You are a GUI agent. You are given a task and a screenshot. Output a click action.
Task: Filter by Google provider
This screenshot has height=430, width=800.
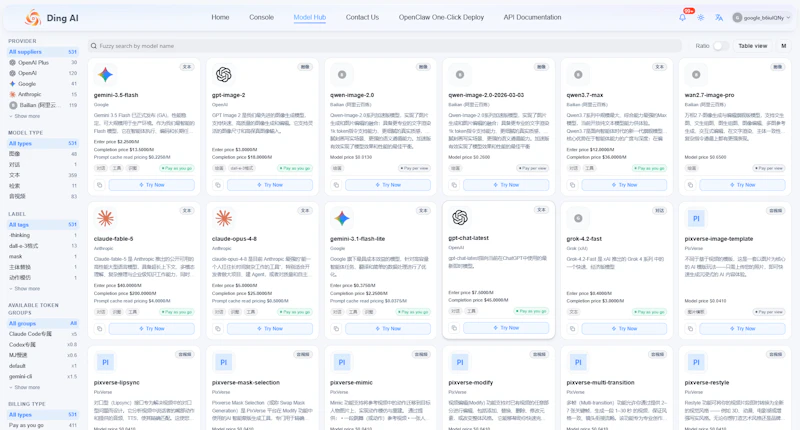[43, 84]
